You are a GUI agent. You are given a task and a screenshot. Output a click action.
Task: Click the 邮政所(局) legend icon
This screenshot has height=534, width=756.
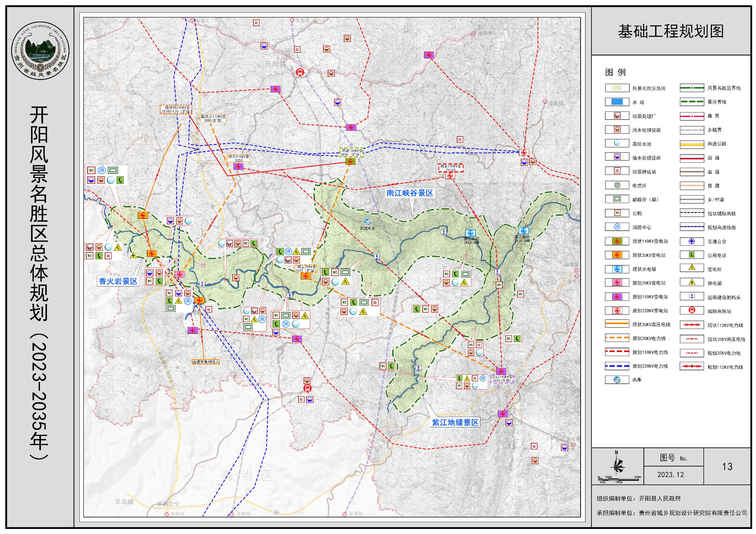[617, 199]
